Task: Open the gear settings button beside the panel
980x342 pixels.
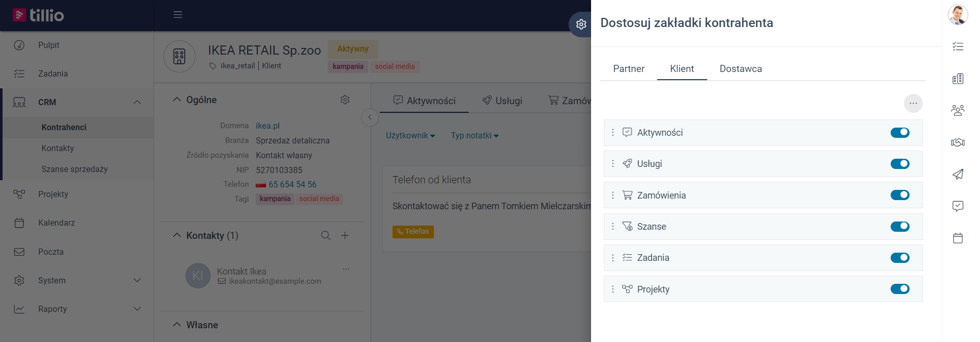Action: pyautogui.click(x=581, y=24)
